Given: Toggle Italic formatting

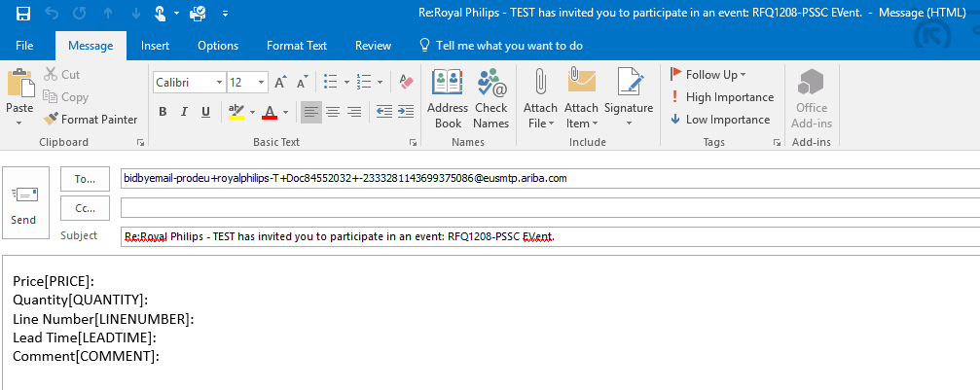Looking at the screenshot, I should [x=184, y=112].
